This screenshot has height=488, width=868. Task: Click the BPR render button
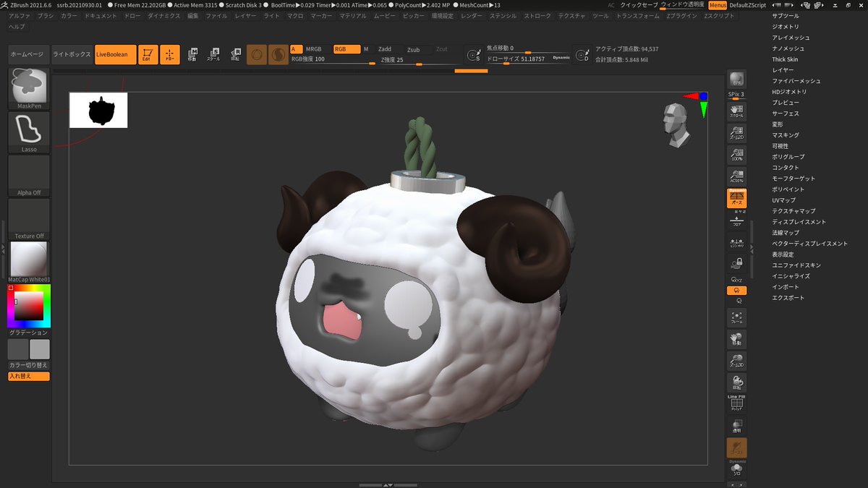[736, 80]
